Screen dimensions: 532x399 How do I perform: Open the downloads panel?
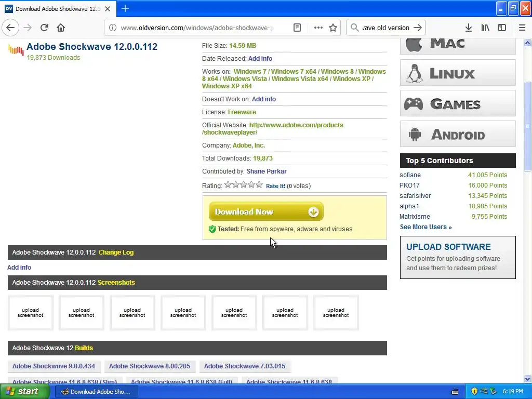[469, 28]
